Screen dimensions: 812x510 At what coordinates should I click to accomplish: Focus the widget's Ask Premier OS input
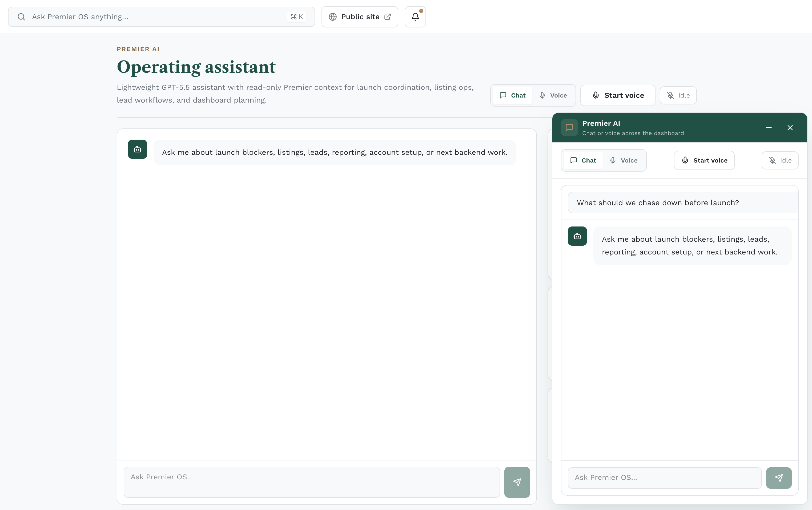[x=665, y=478]
